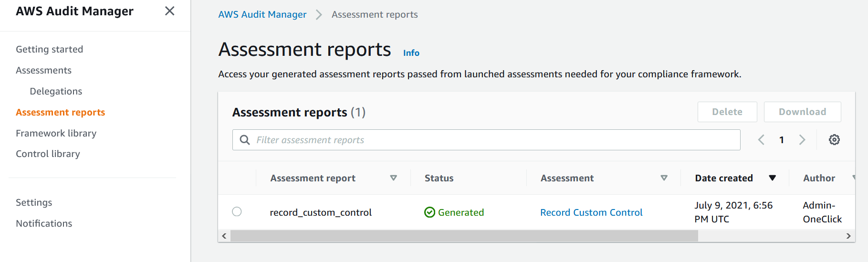Open Notifications in sidebar
Screen dimensions: 868x262
(x=44, y=223)
